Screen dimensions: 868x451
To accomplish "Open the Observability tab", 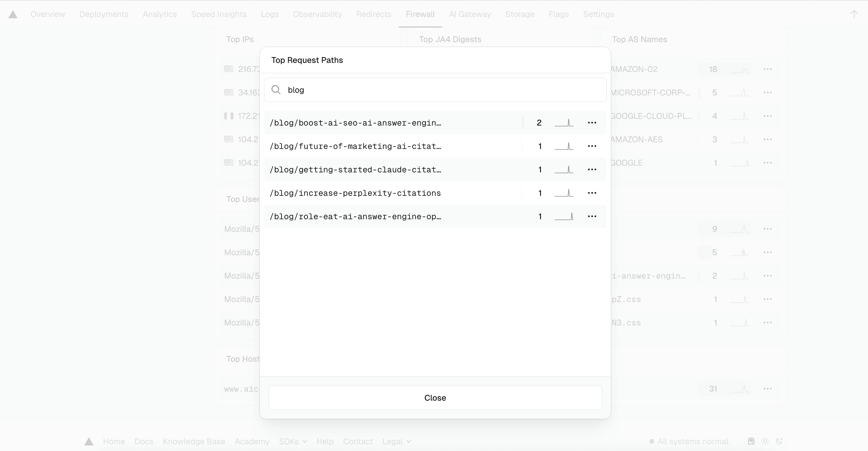I will [317, 14].
